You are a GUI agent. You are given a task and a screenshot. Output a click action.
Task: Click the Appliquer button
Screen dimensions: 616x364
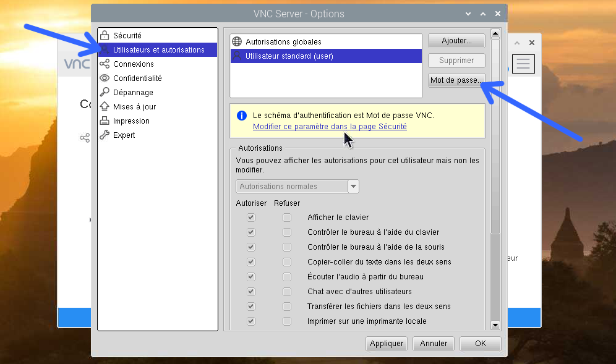click(x=387, y=344)
